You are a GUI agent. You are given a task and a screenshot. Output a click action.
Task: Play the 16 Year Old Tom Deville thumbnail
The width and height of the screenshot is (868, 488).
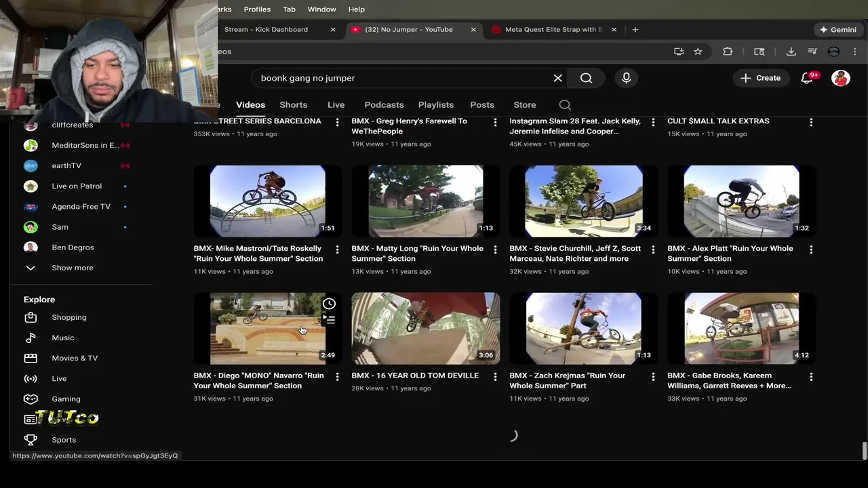pyautogui.click(x=426, y=329)
